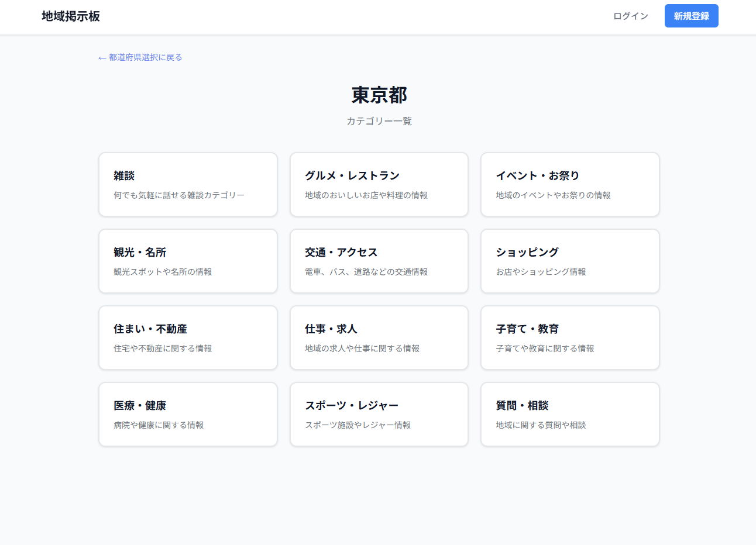Open 交通・アクセス traffic information board

click(379, 261)
